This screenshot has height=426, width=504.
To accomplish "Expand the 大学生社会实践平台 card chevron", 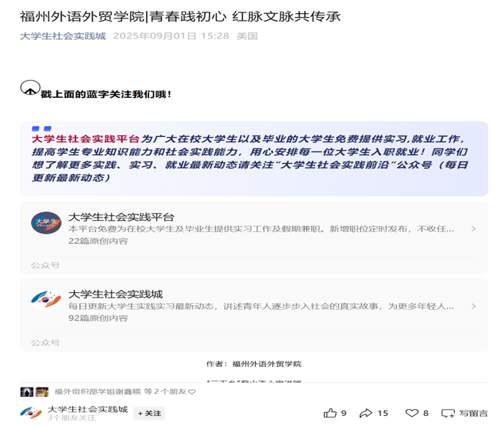I will [x=473, y=229].
